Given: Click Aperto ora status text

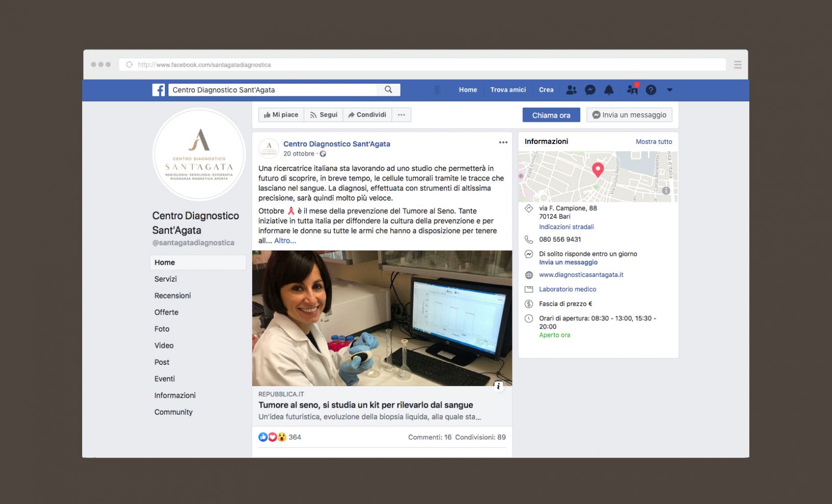Looking at the screenshot, I should 555,335.
